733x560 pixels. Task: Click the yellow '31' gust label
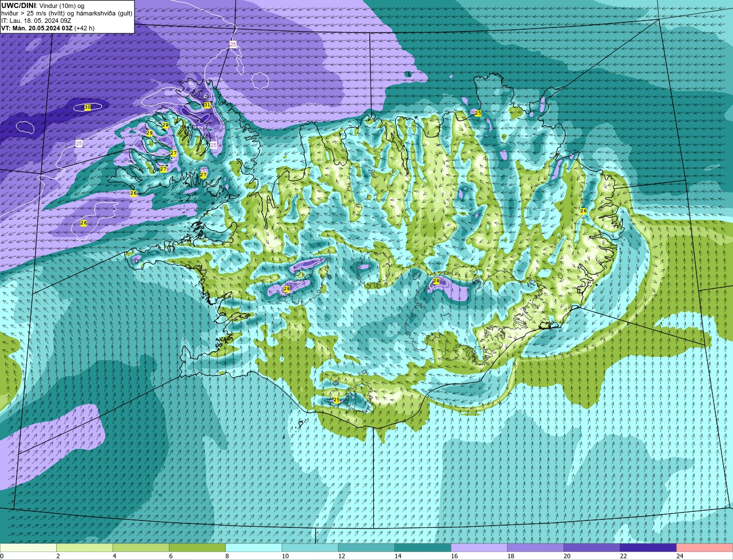tap(207, 105)
